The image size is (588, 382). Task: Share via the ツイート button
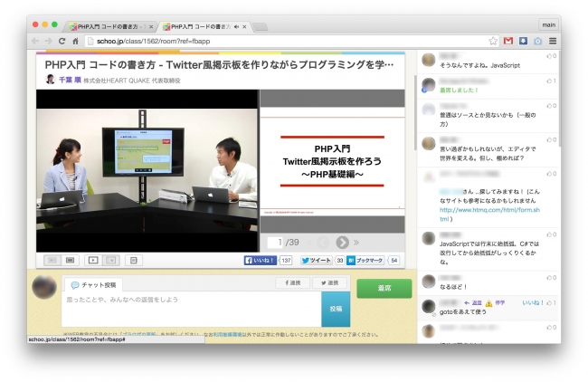[317, 261]
